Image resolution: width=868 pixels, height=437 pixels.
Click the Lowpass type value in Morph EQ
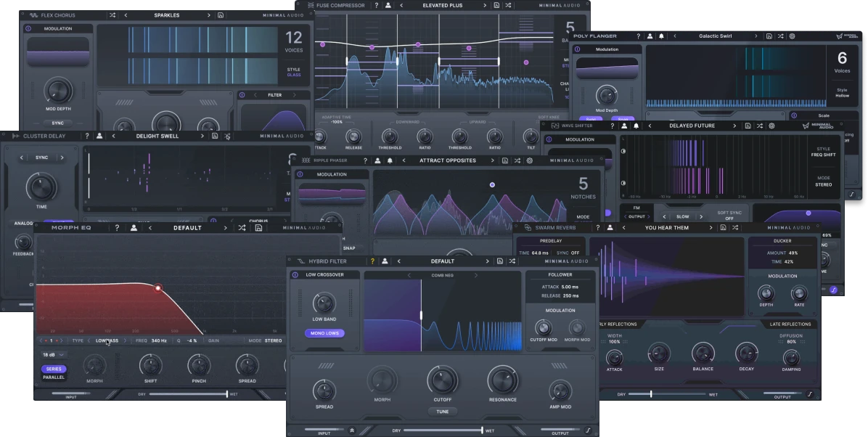coord(107,340)
